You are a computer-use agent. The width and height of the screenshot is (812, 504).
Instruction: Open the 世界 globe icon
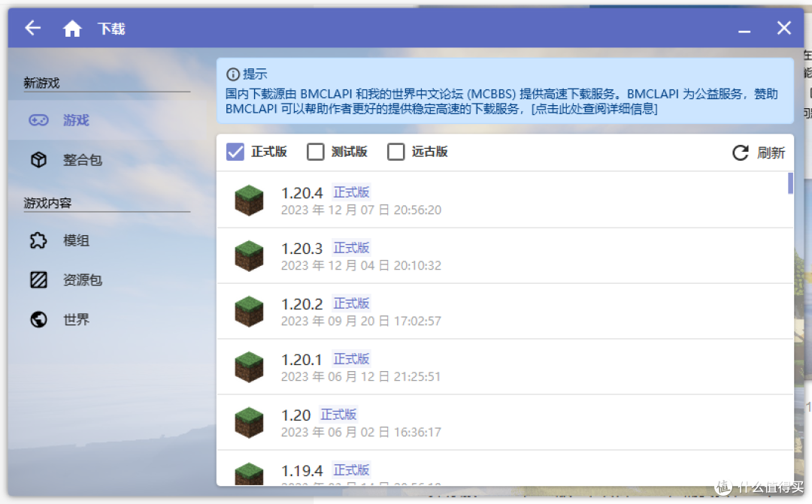38,320
